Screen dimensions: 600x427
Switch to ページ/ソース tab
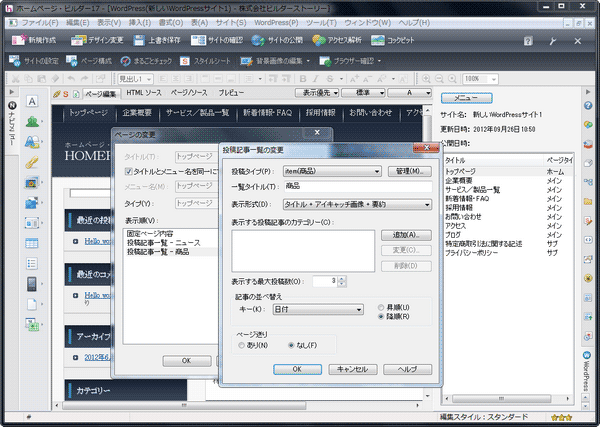(x=189, y=93)
